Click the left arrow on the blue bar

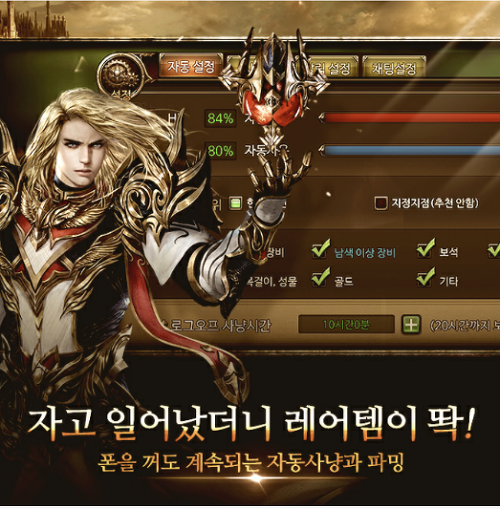pos(321,150)
